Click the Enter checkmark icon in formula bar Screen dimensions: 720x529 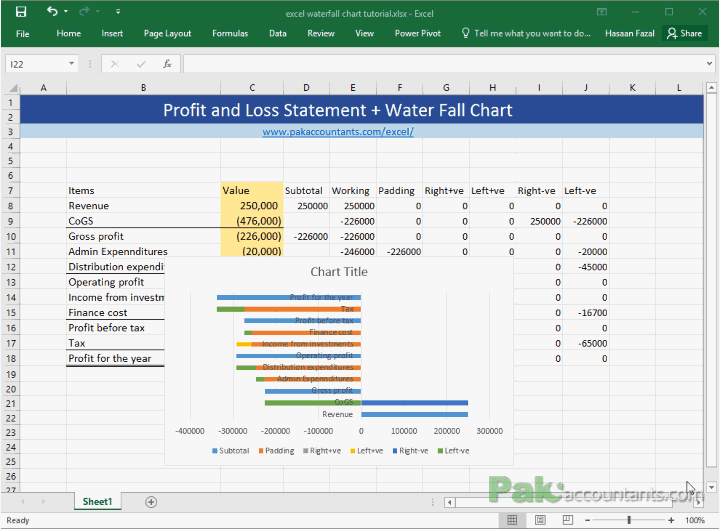(x=141, y=64)
